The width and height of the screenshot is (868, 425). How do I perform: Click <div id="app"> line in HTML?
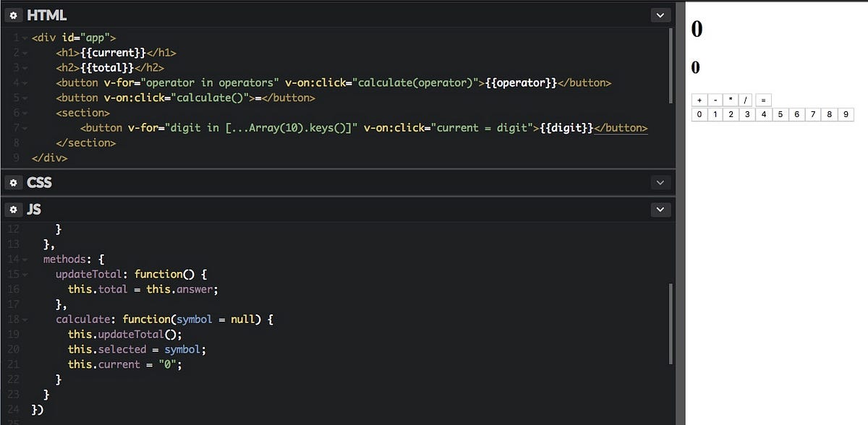74,38
